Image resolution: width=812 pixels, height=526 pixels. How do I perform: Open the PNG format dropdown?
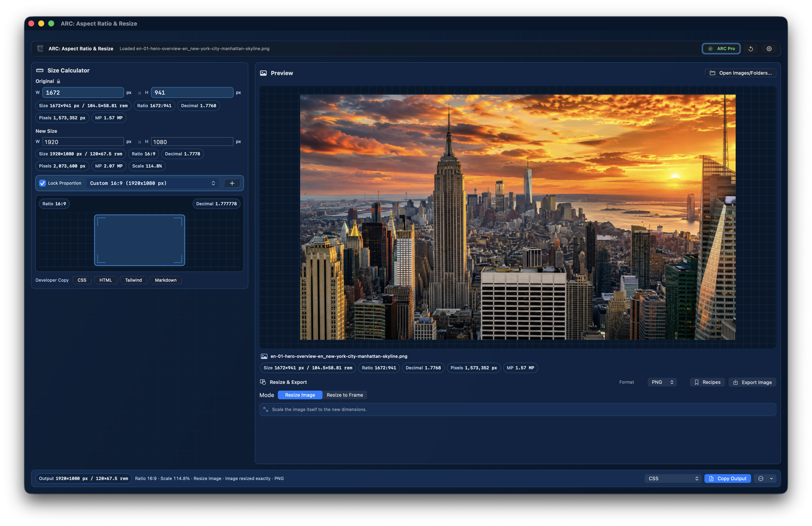point(662,382)
